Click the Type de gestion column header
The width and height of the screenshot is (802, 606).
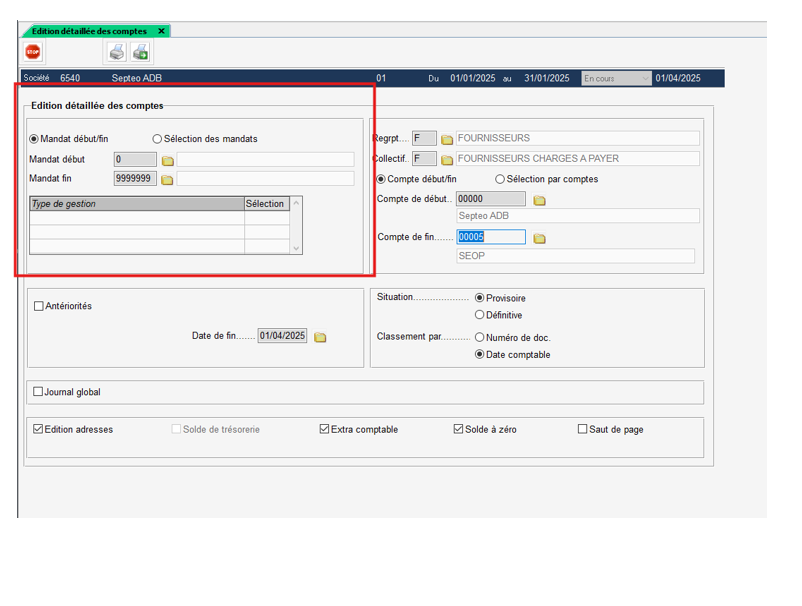click(x=136, y=204)
